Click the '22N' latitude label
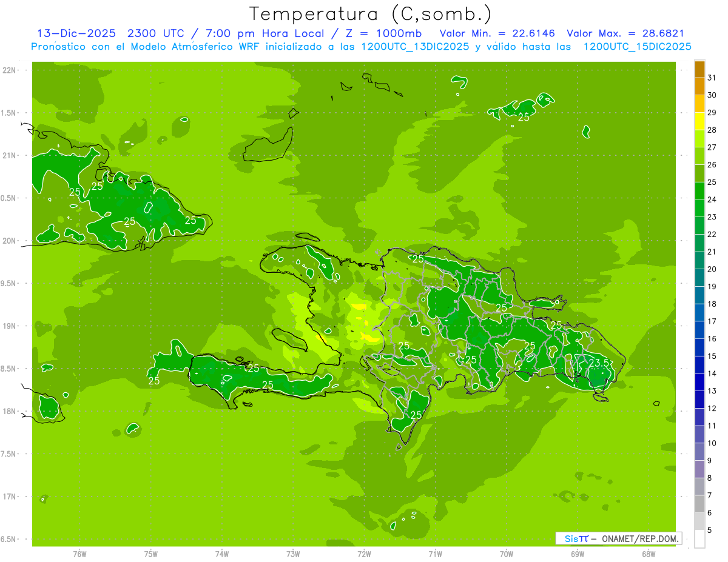Screen dimensions: 728x562 coord(10,70)
